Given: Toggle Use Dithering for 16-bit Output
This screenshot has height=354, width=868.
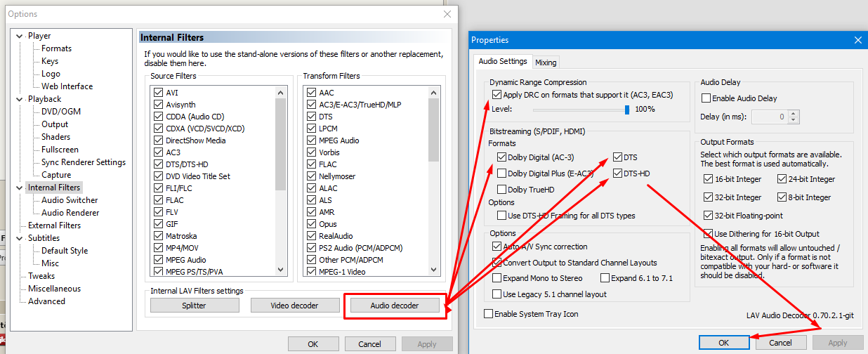Looking at the screenshot, I should click(708, 234).
